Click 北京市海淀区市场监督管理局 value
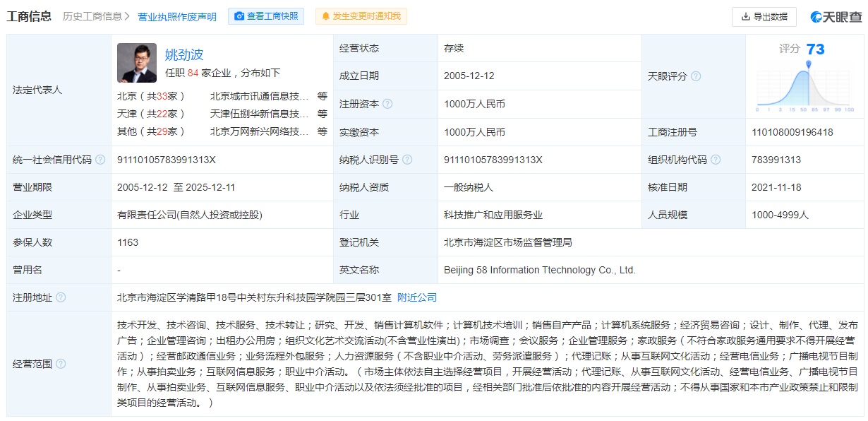This screenshot has height=421, width=868. coord(508,242)
